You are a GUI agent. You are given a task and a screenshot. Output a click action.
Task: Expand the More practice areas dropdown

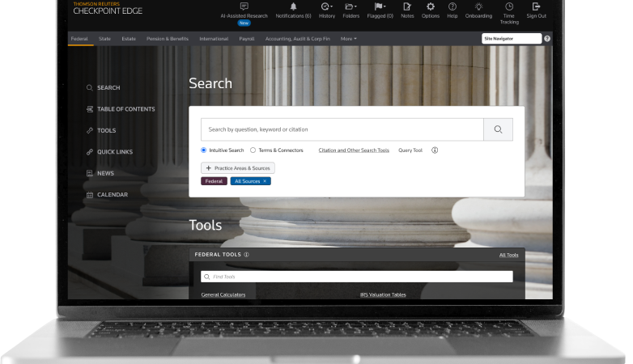pyautogui.click(x=348, y=39)
